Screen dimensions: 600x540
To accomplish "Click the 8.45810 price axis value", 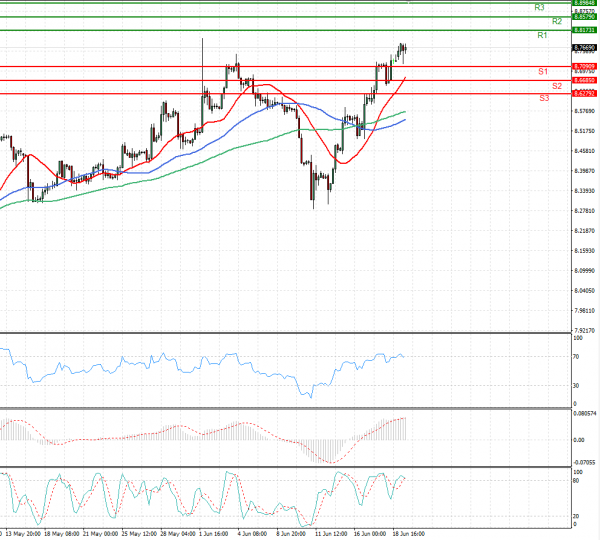I will coord(584,151).
